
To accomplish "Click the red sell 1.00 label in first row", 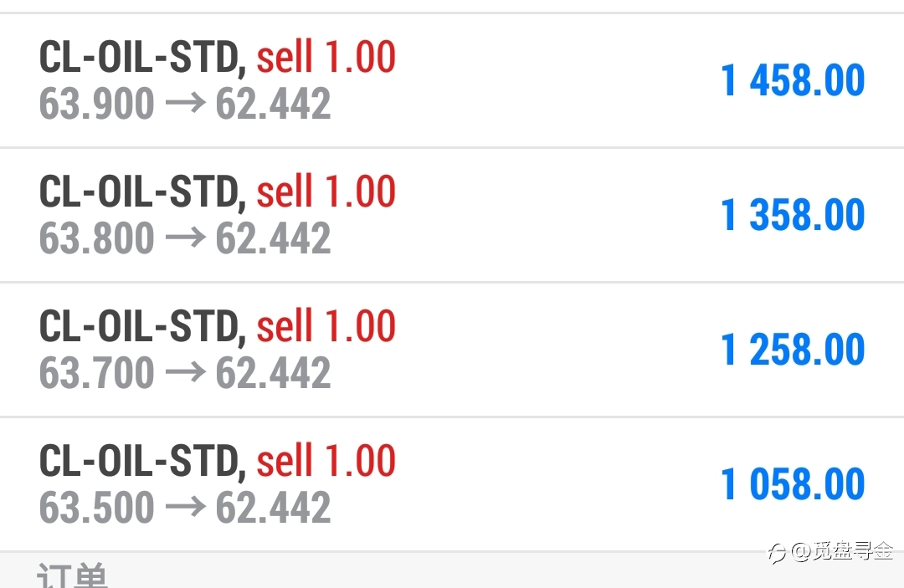I will point(326,56).
